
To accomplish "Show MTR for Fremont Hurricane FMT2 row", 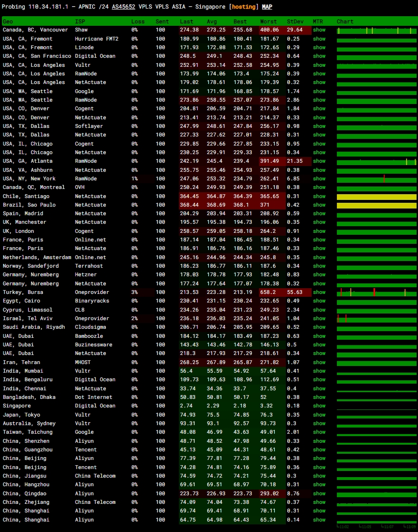I will coord(319,39).
